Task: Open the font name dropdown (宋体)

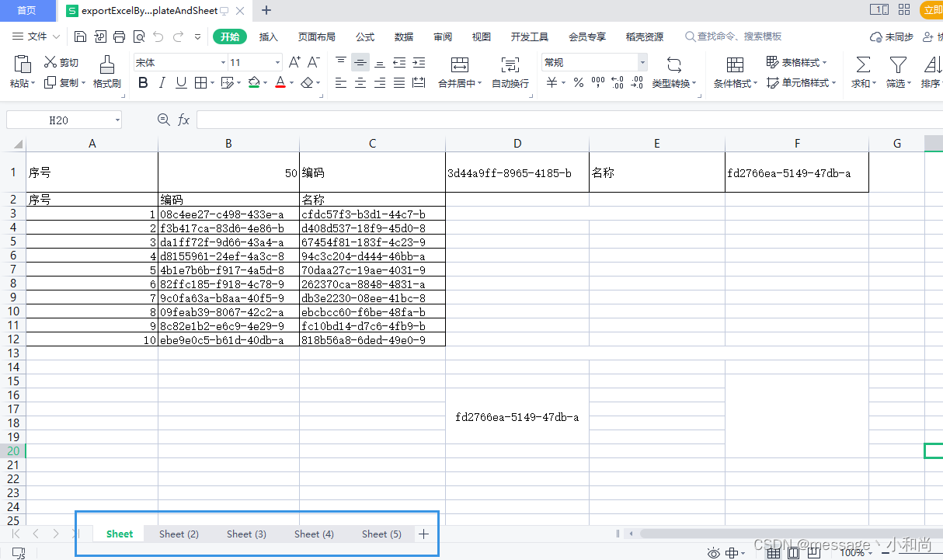Action: pyautogui.click(x=223, y=62)
